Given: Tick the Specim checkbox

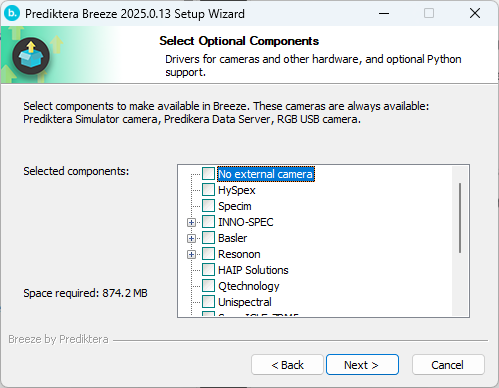Looking at the screenshot, I should (208, 206).
